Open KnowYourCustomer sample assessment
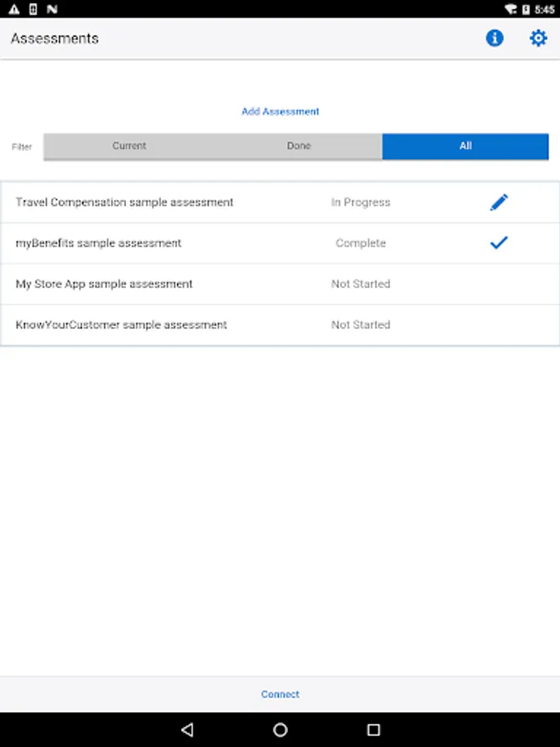 coord(280,325)
